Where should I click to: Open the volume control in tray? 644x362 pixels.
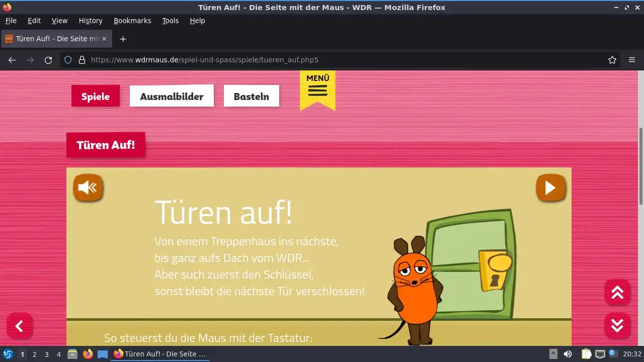[568, 354]
